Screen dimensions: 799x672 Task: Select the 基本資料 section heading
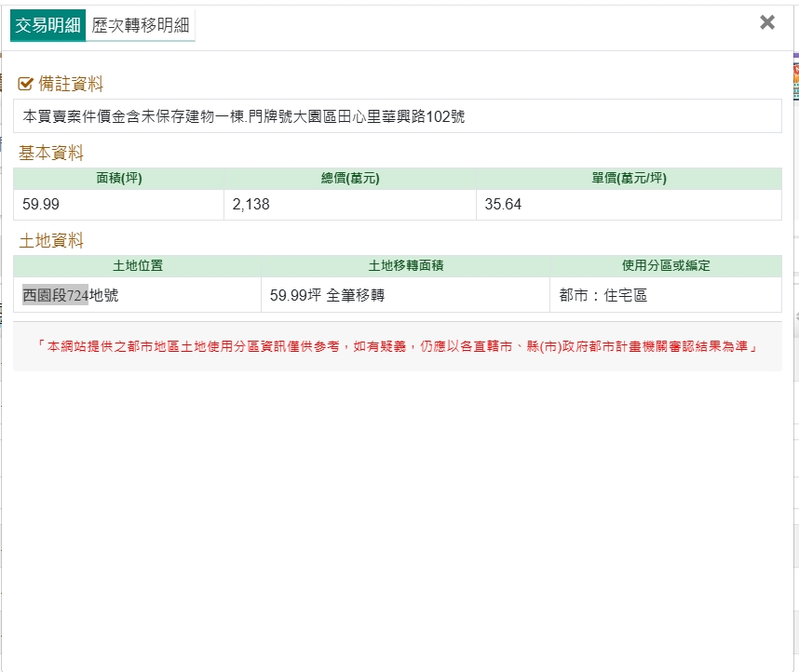tap(51, 154)
